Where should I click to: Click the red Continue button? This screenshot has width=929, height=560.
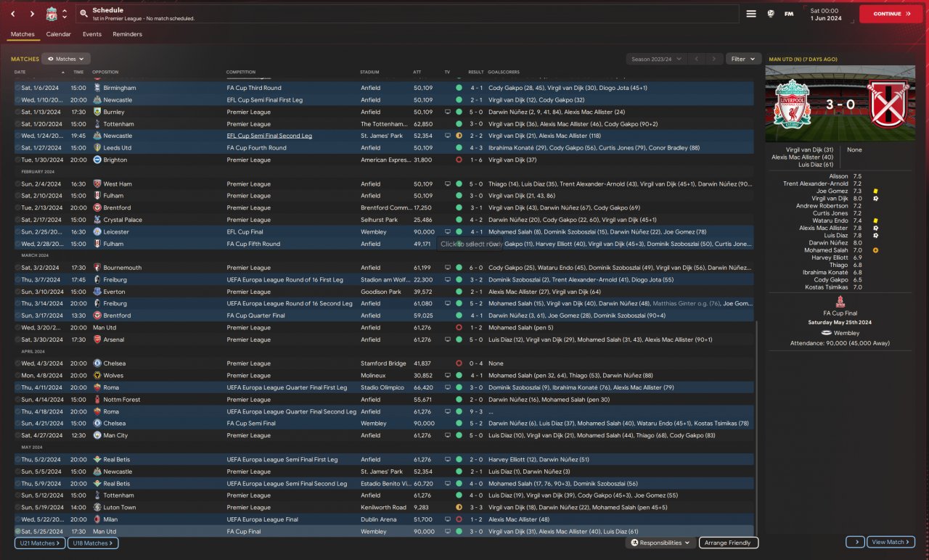coord(892,14)
